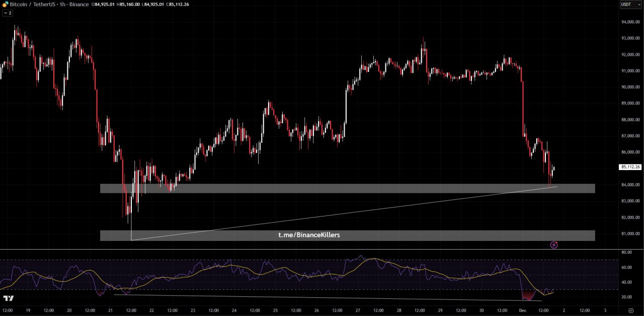
Task: Click the Dec date label on time axis
Action: point(522,311)
